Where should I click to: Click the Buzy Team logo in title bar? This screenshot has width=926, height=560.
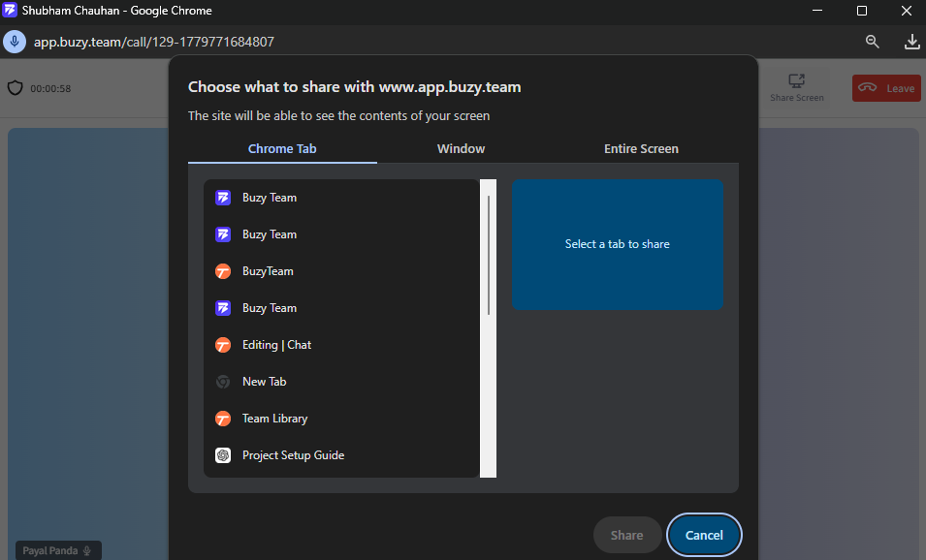(x=10, y=10)
